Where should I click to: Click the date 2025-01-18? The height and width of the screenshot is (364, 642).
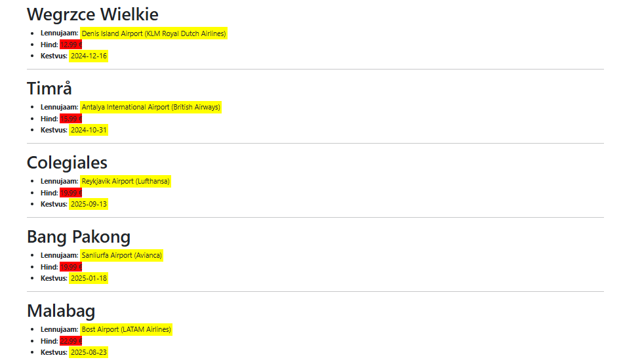click(89, 279)
